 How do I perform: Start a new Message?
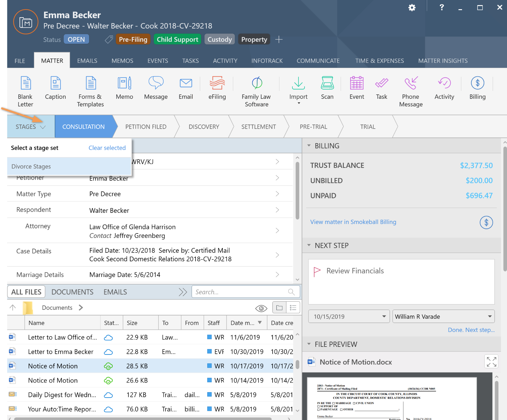[x=156, y=88]
